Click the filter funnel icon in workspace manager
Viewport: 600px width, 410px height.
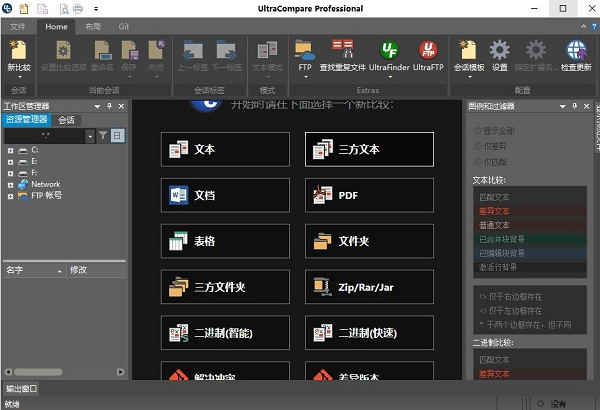coord(103,136)
